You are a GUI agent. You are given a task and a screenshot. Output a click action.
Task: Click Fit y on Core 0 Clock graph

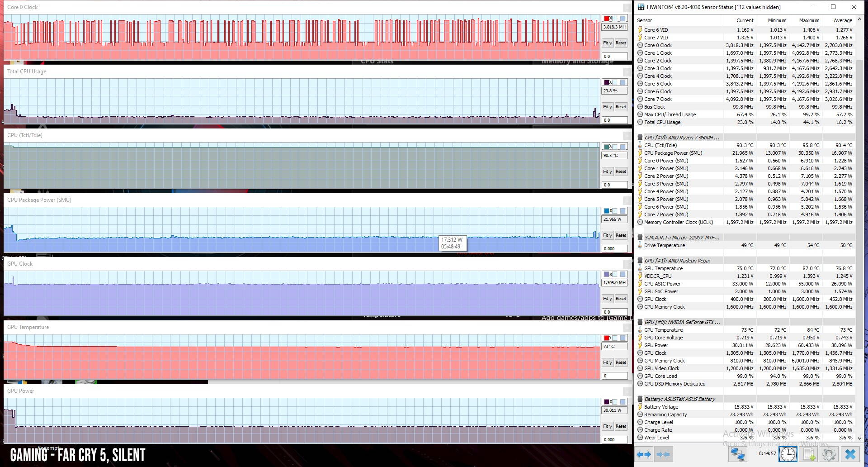(607, 43)
